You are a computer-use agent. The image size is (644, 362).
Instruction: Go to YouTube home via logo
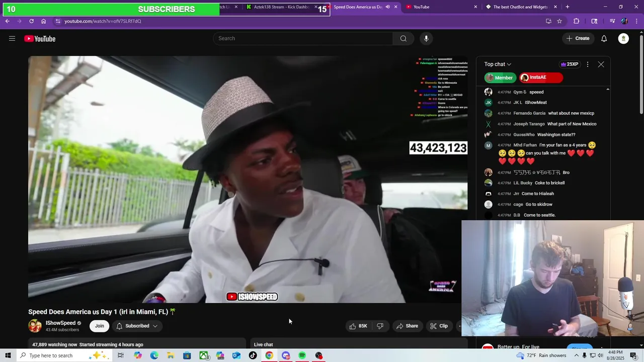[x=40, y=39]
